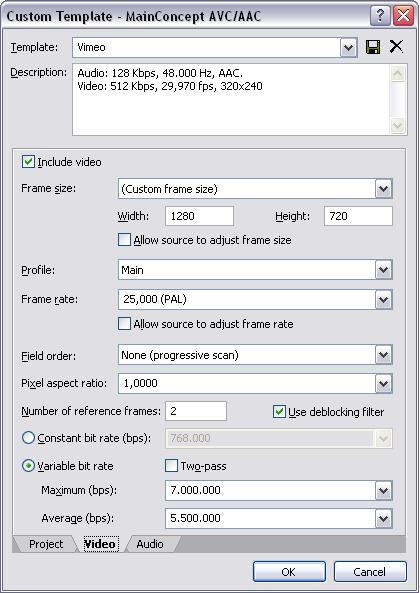Uncheck Use deblocking filter

[x=279, y=411]
